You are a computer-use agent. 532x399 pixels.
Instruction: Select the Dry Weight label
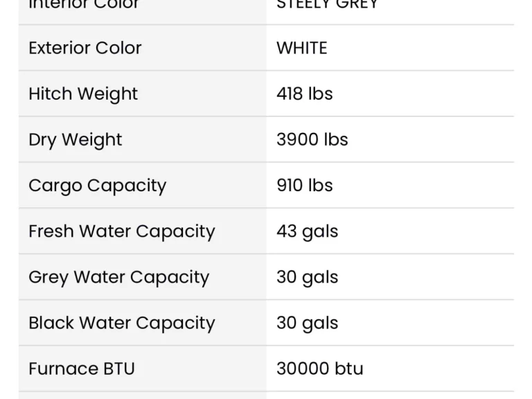(76, 140)
